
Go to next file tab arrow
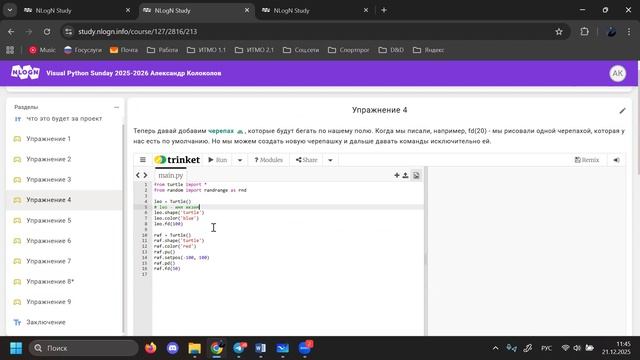coord(145,176)
